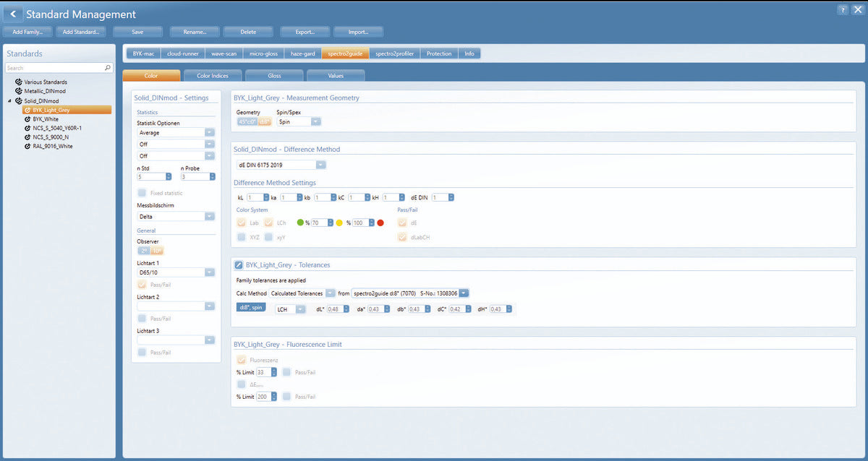Click the red color indicator in Color System
868x461 pixels.
(x=379, y=223)
